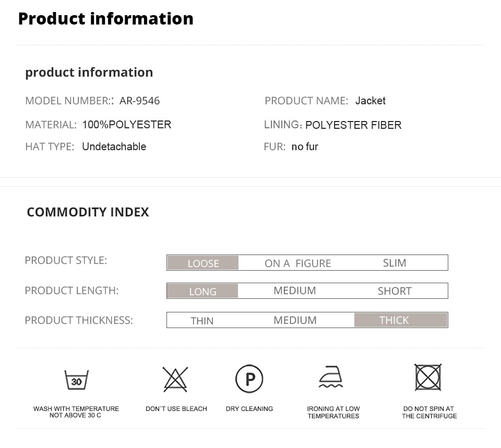Click the don't use bleach icon
501x448 pixels.
(x=175, y=379)
